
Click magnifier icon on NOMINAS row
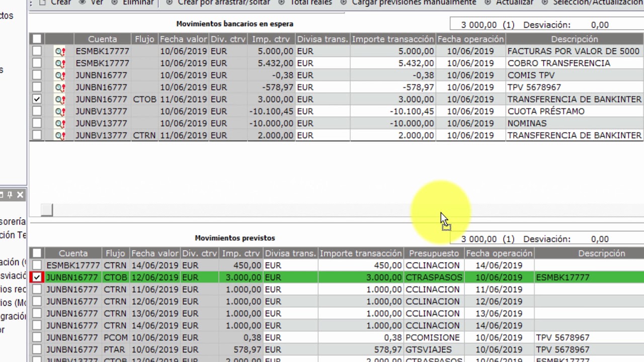pyautogui.click(x=60, y=124)
